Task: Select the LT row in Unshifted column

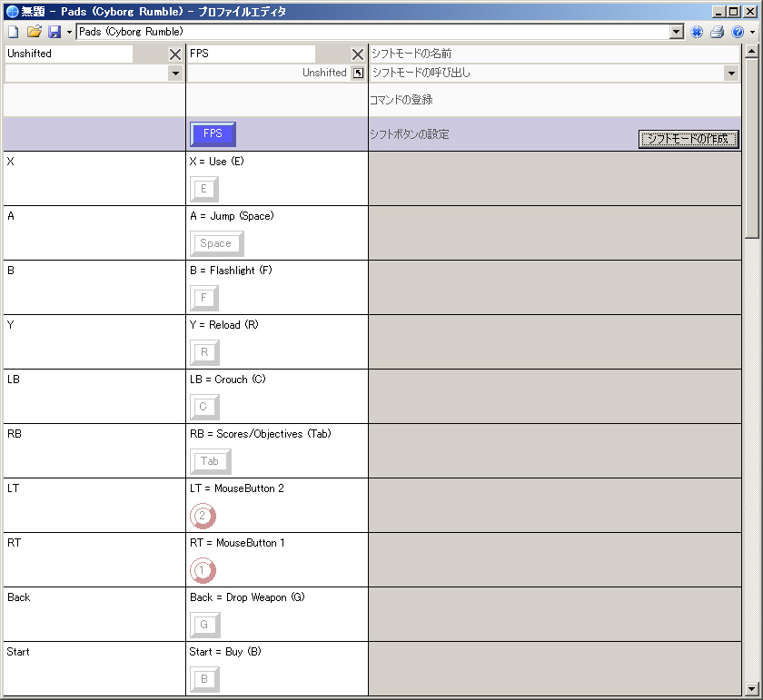Action: [94, 505]
